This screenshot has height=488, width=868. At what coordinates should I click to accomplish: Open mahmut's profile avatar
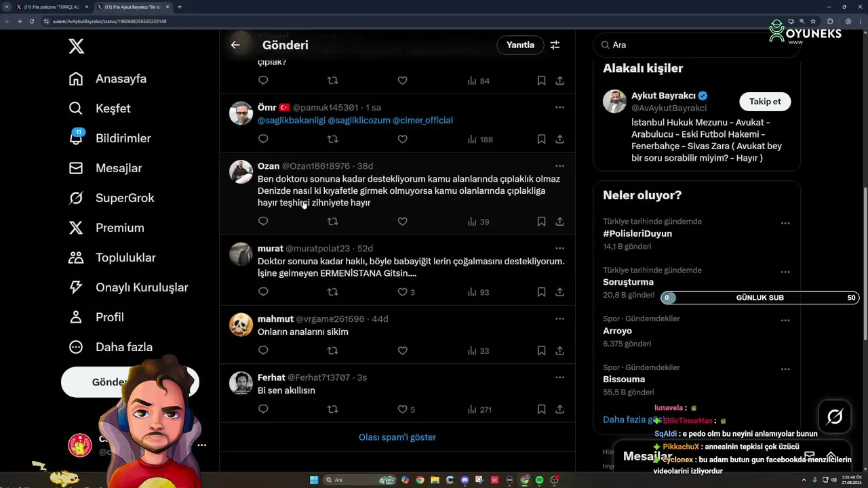click(x=241, y=325)
